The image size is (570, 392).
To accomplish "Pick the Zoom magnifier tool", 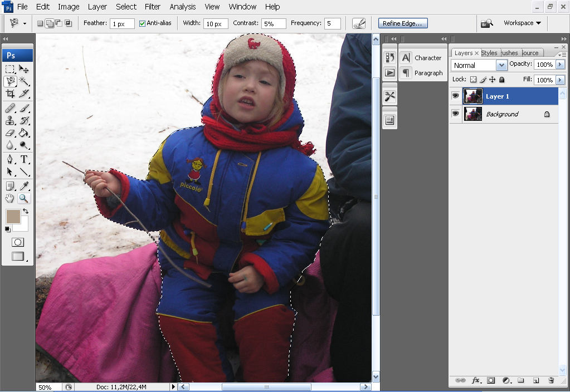I will click(x=25, y=198).
